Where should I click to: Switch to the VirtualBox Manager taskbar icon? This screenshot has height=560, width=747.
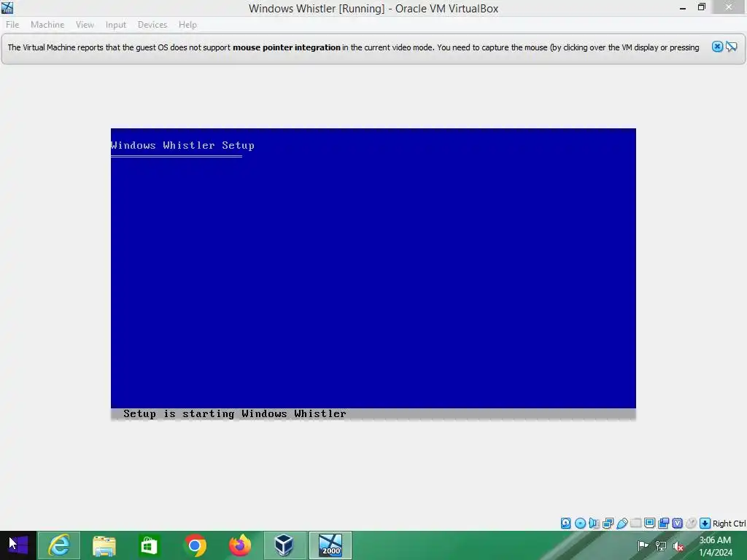tap(285, 545)
